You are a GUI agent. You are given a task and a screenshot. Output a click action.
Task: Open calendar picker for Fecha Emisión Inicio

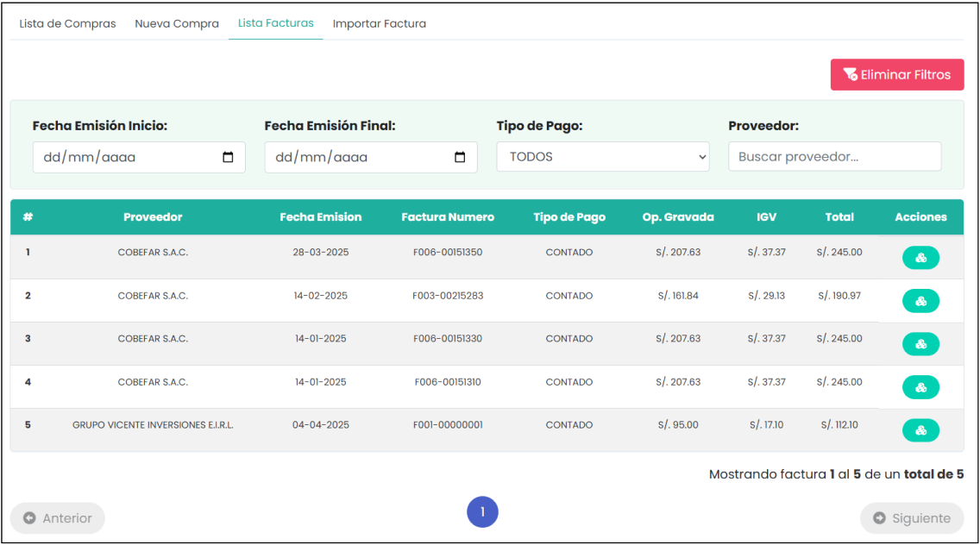[228, 158]
